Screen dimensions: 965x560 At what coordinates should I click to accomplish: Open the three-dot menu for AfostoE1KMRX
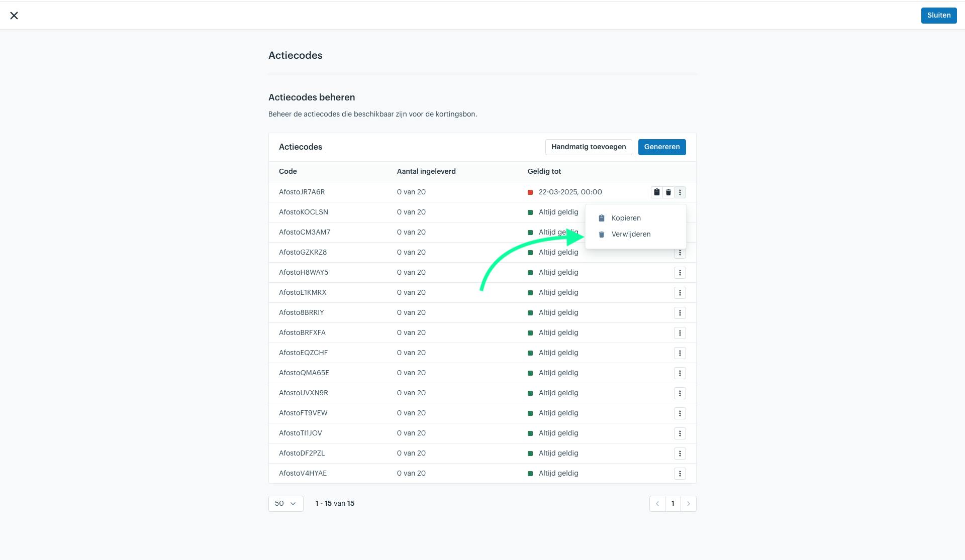pos(680,293)
